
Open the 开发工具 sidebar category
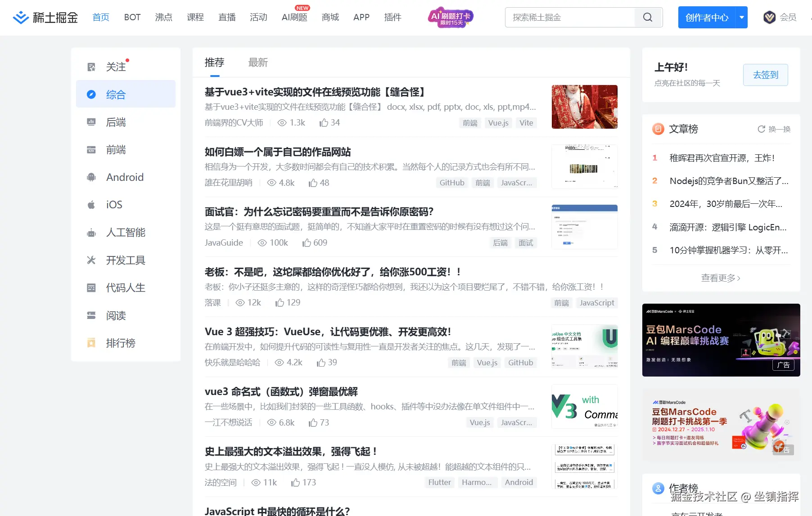[x=126, y=260]
